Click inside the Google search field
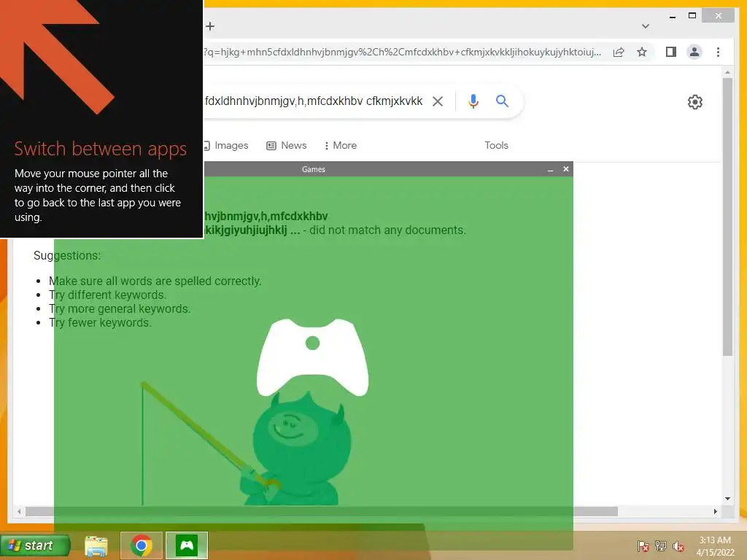This screenshot has width=747, height=560. [314, 101]
